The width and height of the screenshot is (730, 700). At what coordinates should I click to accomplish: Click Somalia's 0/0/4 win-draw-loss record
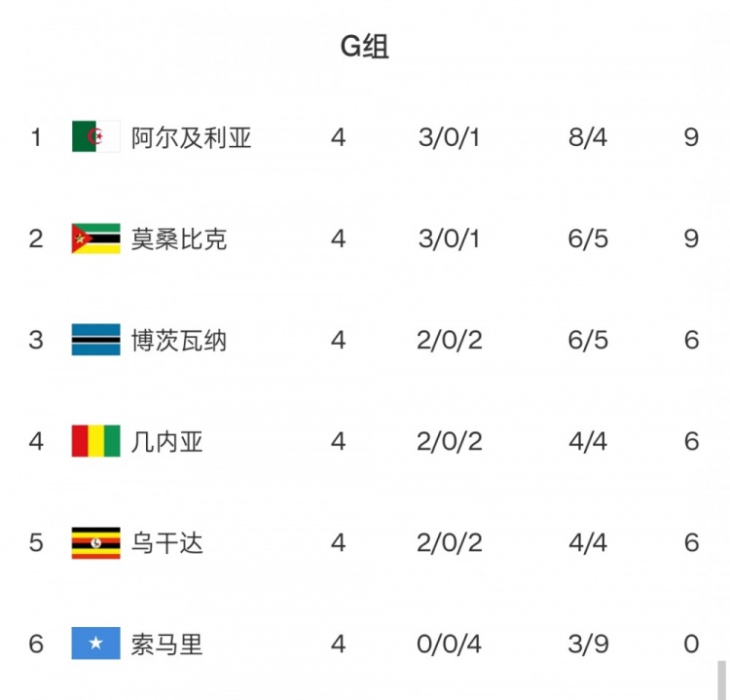pyautogui.click(x=450, y=644)
